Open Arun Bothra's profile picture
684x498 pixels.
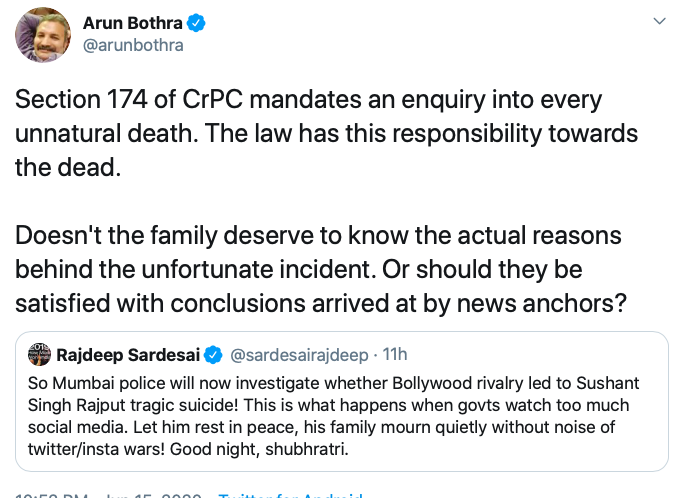[42, 35]
